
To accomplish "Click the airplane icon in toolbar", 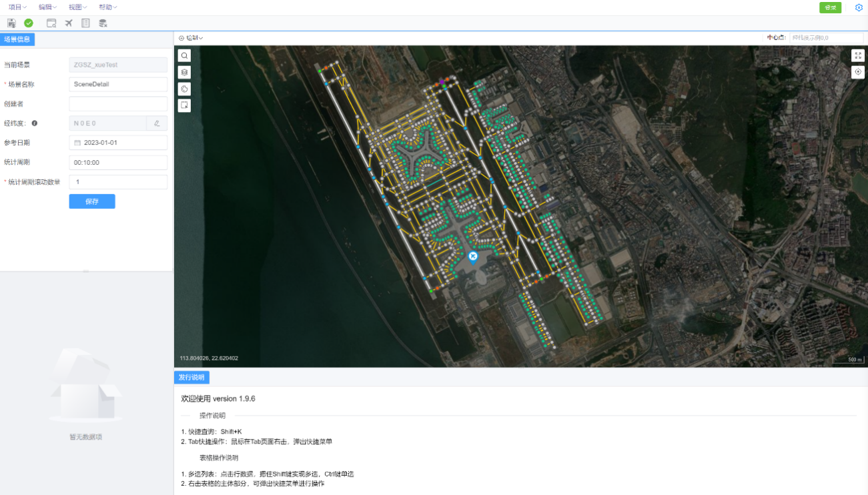I will pyautogui.click(x=69, y=23).
